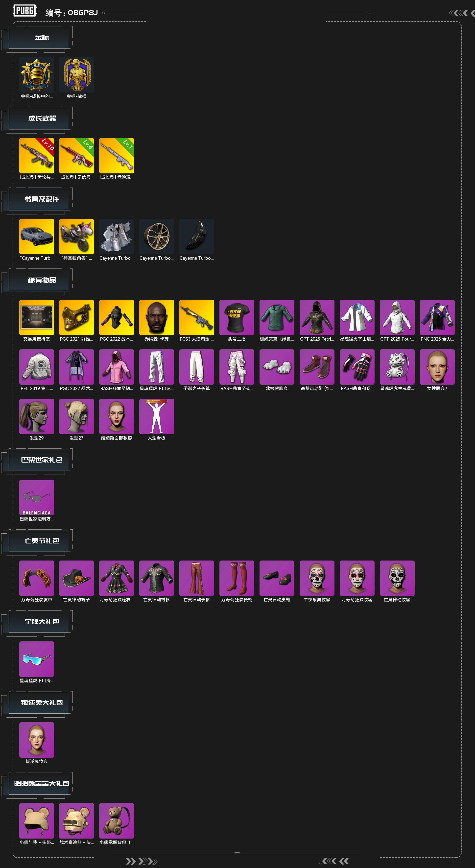Select the polar bear paws item
Screen dimensions: 475x868
[277, 367]
